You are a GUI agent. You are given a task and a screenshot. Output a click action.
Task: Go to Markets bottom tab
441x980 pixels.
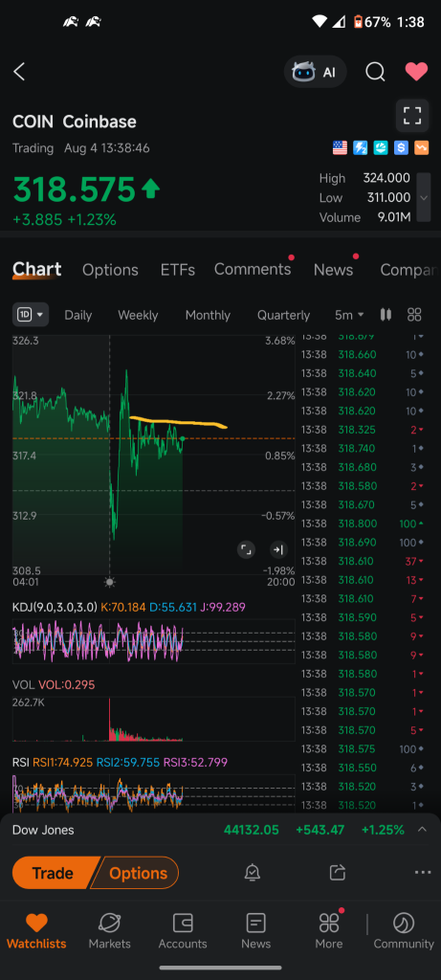pyautogui.click(x=109, y=931)
